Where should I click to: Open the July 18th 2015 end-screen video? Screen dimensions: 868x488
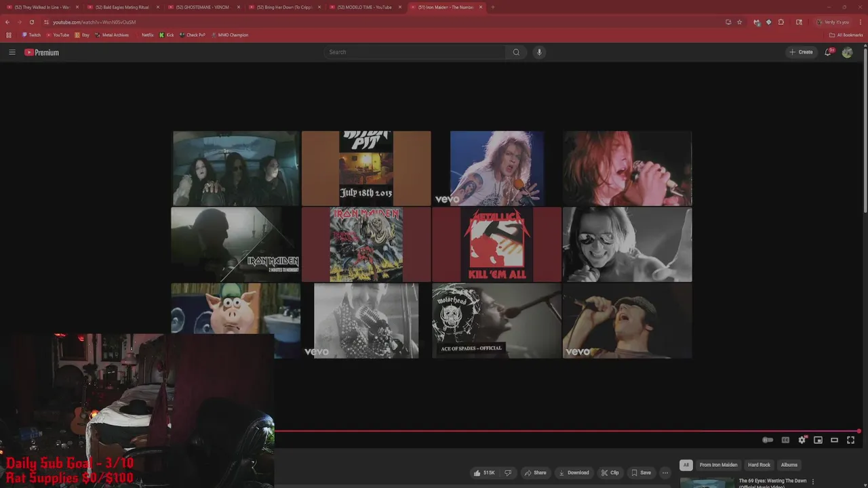tap(366, 168)
